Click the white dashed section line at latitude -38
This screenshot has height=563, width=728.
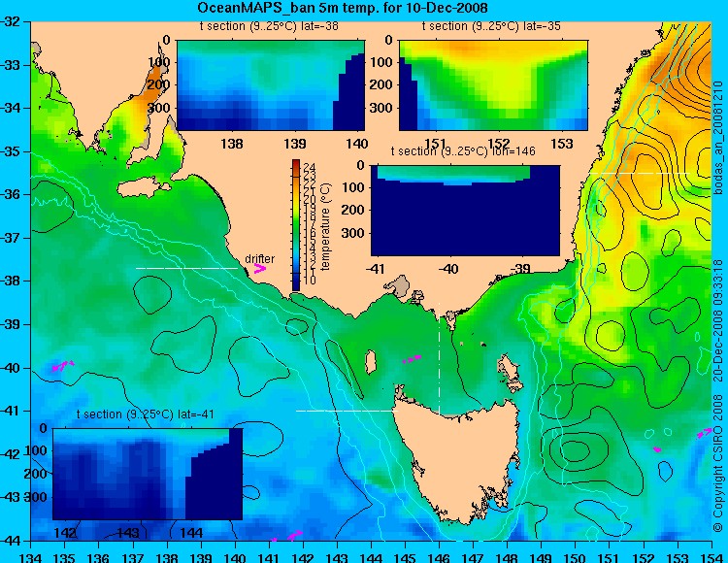click(x=186, y=268)
